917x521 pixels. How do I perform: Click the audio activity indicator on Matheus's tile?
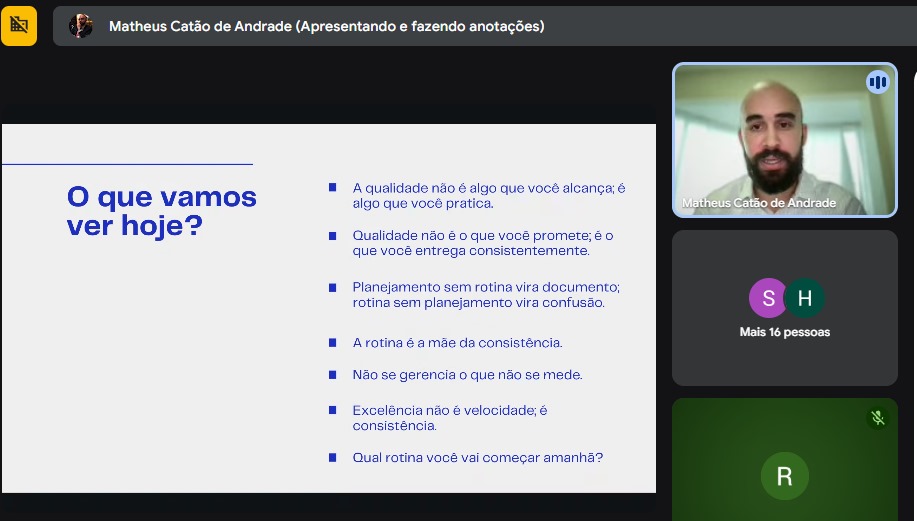tap(877, 82)
